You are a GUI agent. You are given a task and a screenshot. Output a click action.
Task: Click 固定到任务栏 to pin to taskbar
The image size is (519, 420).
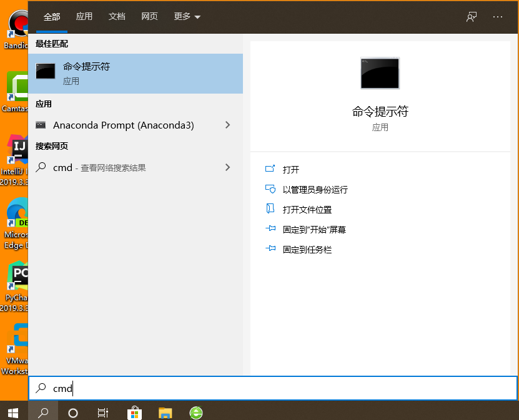click(307, 249)
